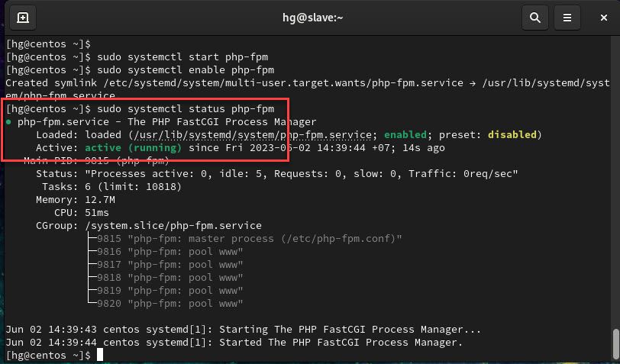Click the 'Memory: 12.7M' line
Image resolution: width=620 pixels, height=364 pixels.
pos(76,200)
